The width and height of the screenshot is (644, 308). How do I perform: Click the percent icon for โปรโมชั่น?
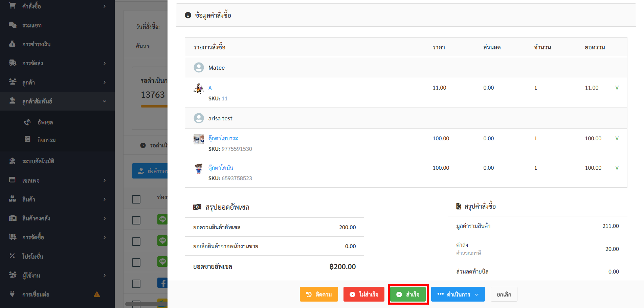click(12, 256)
